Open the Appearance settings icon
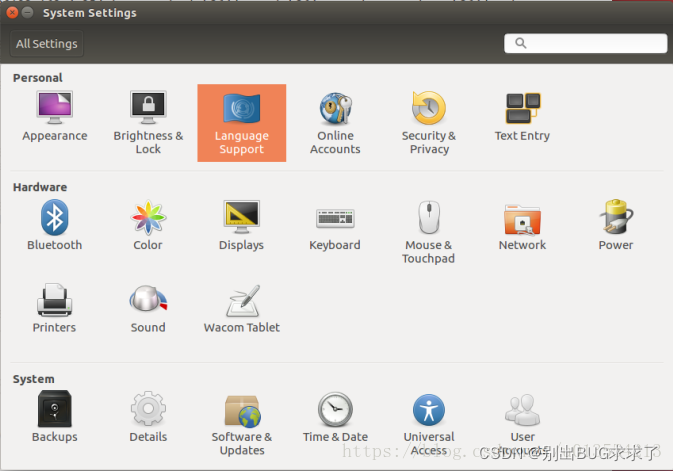 (55, 117)
